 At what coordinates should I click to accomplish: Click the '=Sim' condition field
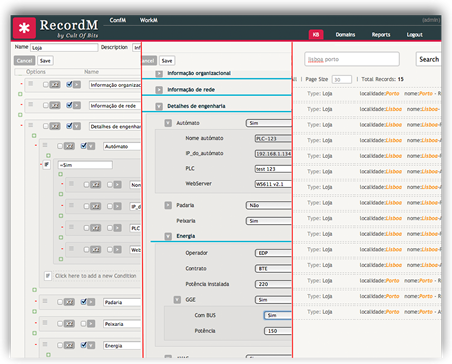pos(85,165)
